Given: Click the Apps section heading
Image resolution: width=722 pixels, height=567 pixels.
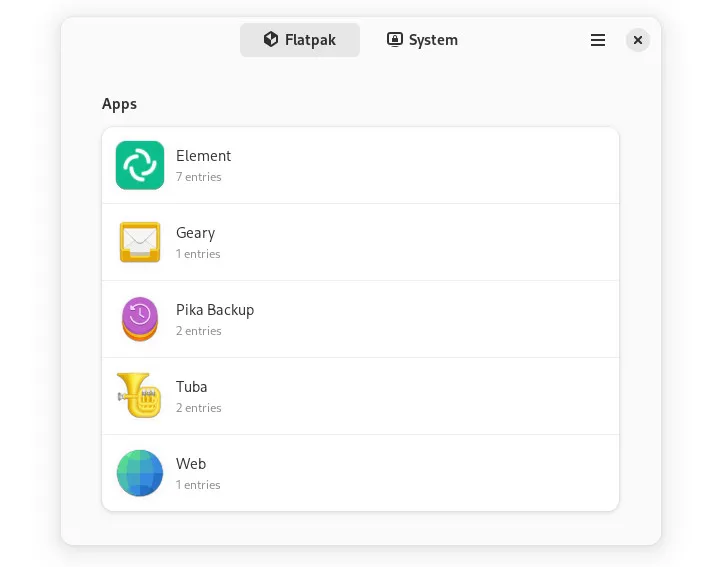Looking at the screenshot, I should click(x=119, y=104).
